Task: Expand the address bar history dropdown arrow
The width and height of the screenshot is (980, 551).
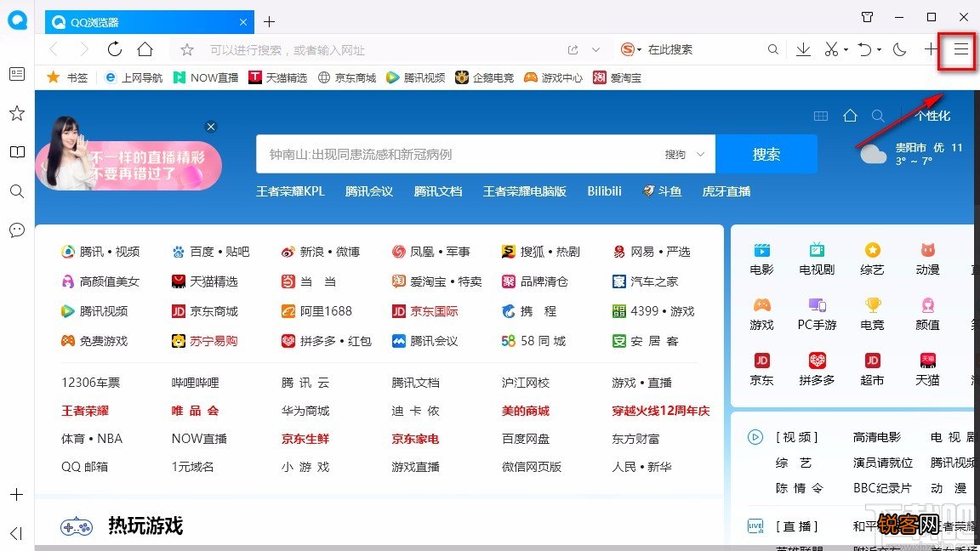Action: click(595, 50)
